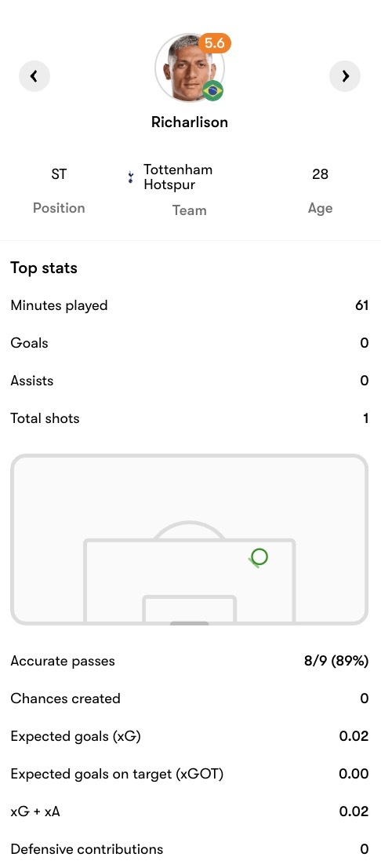Click the goal line marker on shot map
Image resolution: width=381 pixels, height=868 pixels.
[x=190, y=623]
